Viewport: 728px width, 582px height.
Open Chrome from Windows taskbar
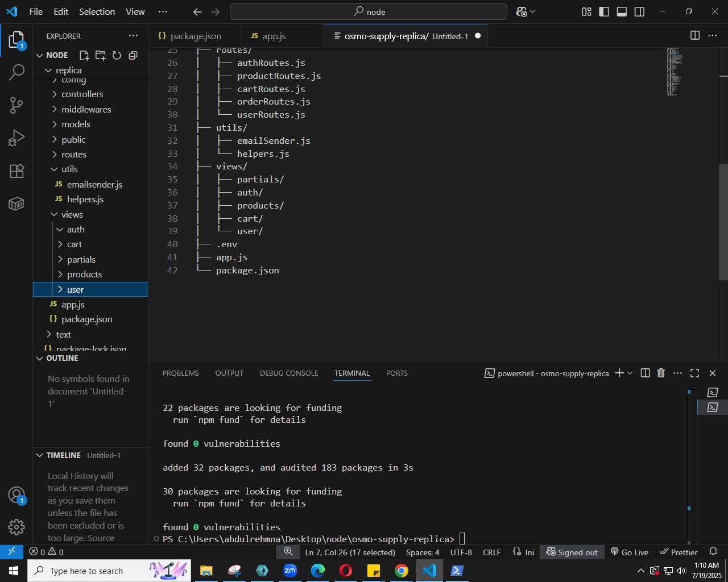(402, 570)
